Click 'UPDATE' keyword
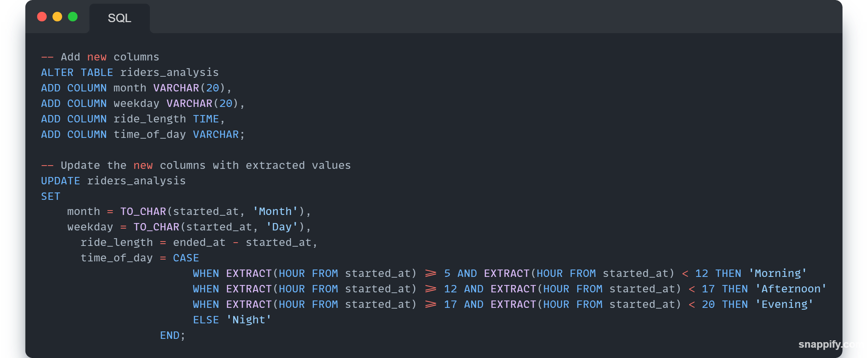Viewport: 868px width, 358px height. pos(60,181)
